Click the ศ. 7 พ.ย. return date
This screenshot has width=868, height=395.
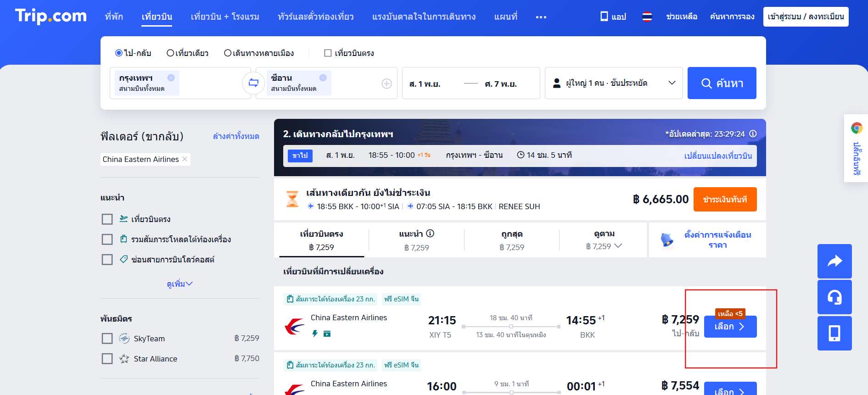501,84
